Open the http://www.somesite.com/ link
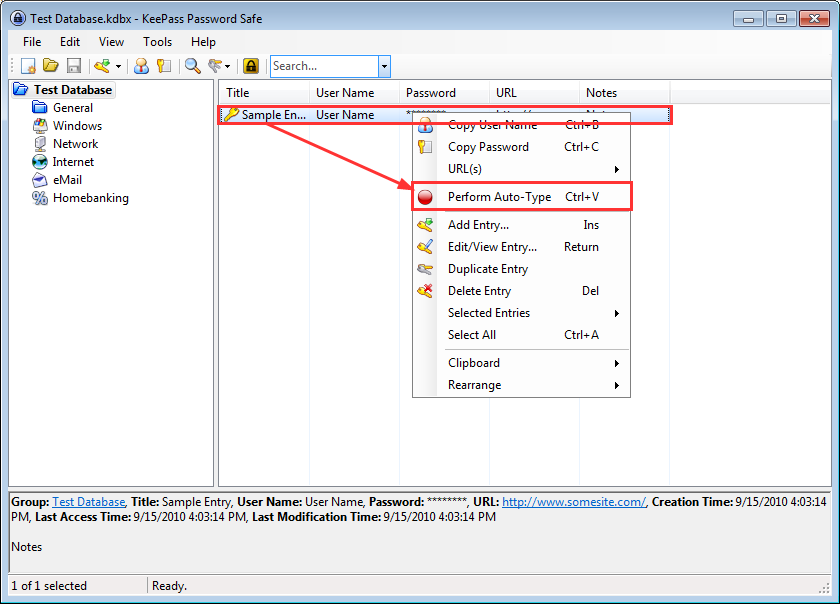Viewport: 840px width, 604px height. coord(574,502)
